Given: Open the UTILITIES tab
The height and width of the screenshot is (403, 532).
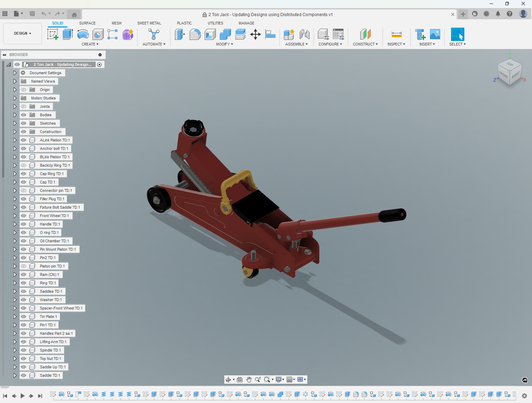Looking at the screenshot, I should (x=216, y=23).
